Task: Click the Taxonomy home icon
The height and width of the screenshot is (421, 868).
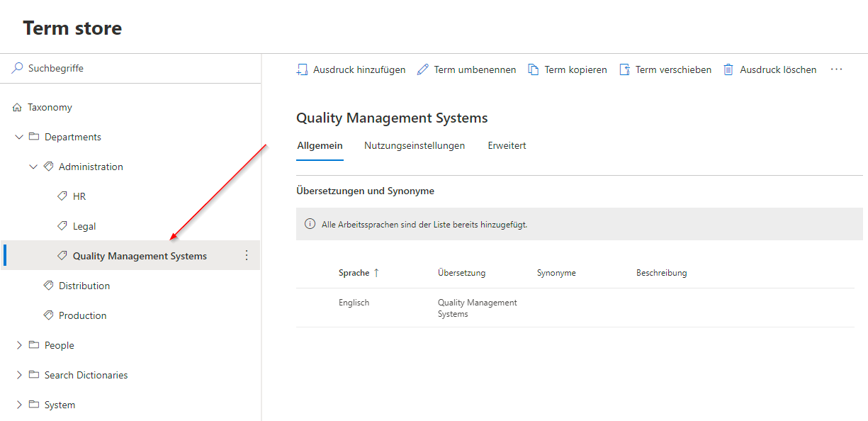Action: 17,108
